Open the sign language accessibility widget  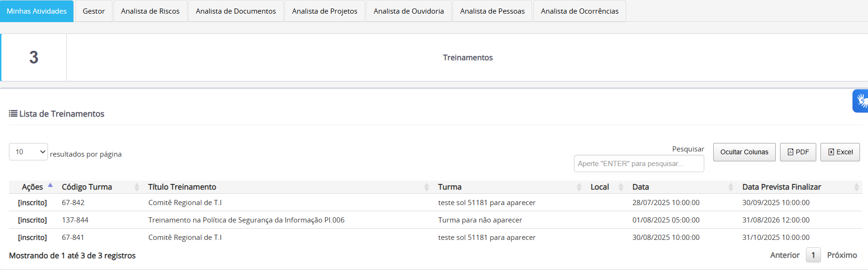861,101
